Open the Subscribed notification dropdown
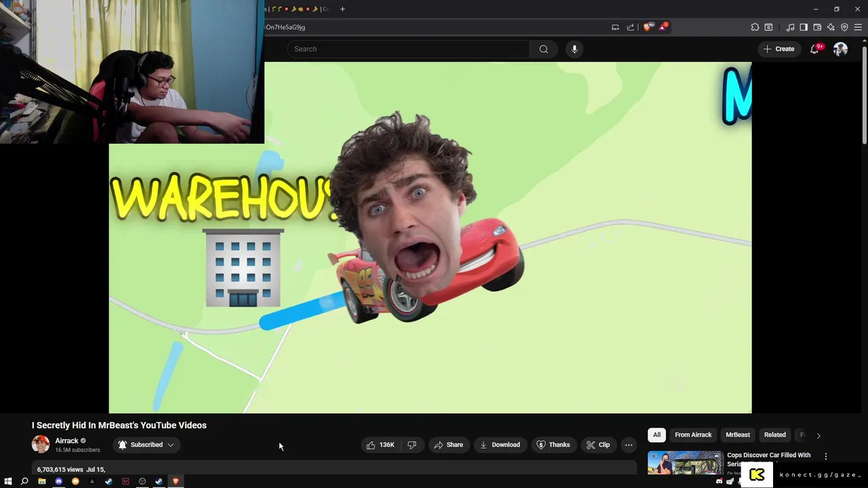868x488 pixels. point(146,445)
